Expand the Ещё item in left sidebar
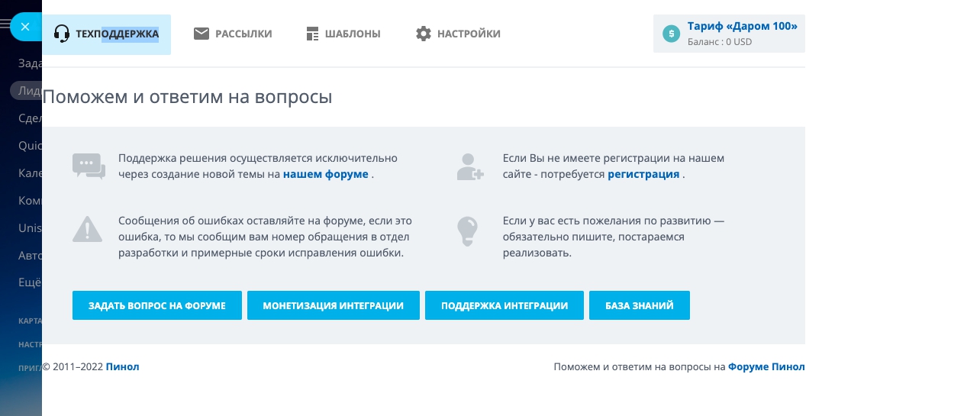The height and width of the screenshot is (416, 980). (29, 282)
